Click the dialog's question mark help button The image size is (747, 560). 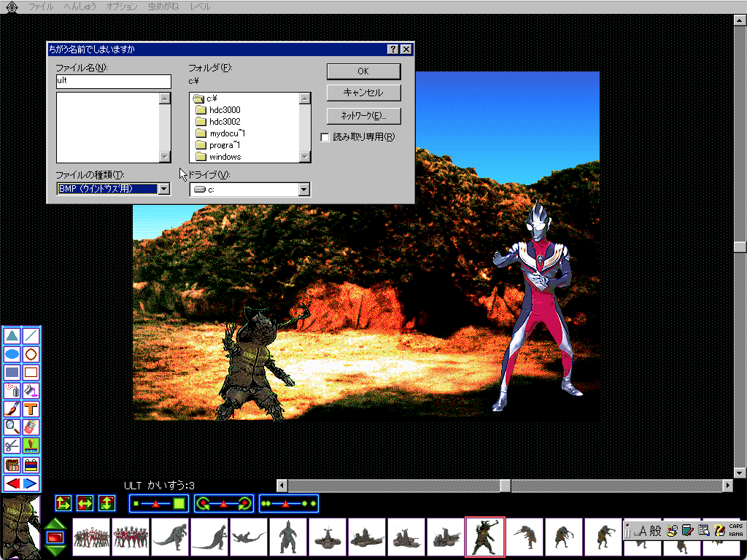[x=393, y=49]
